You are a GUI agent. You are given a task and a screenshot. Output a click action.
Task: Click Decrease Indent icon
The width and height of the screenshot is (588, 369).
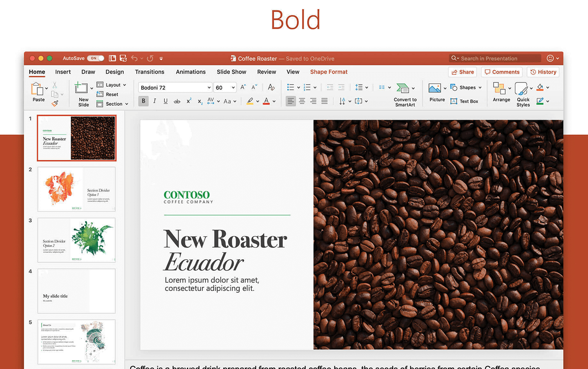coord(330,87)
